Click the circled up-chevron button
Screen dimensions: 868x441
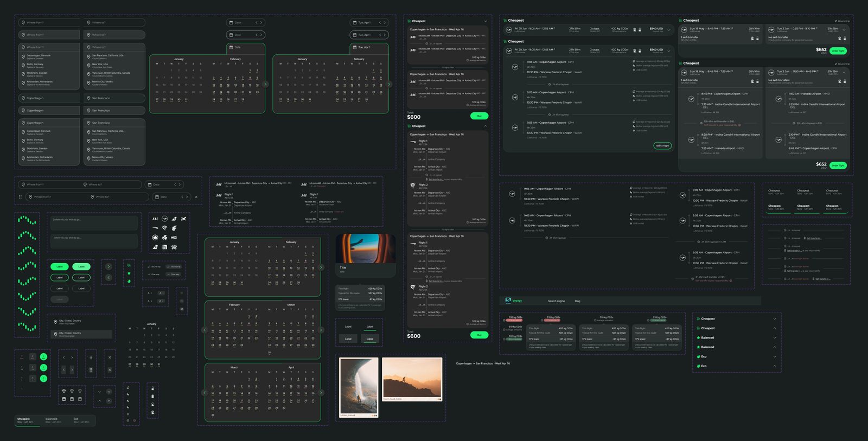(109, 401)
